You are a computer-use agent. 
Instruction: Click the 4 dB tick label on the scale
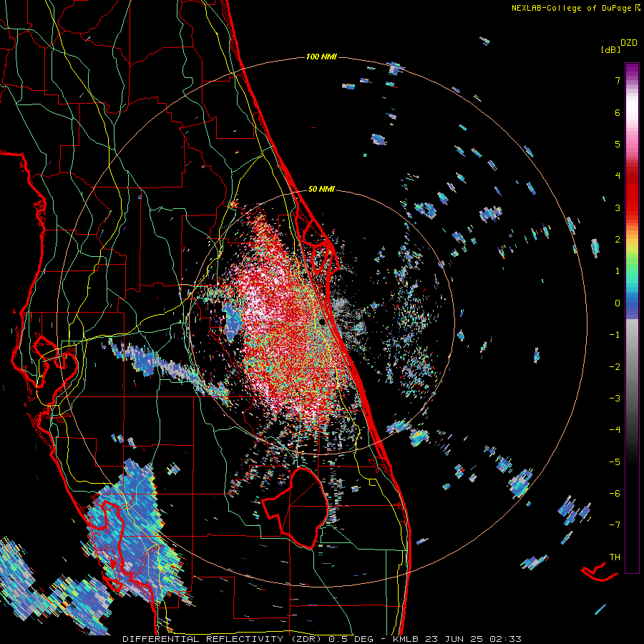(618, 176)
